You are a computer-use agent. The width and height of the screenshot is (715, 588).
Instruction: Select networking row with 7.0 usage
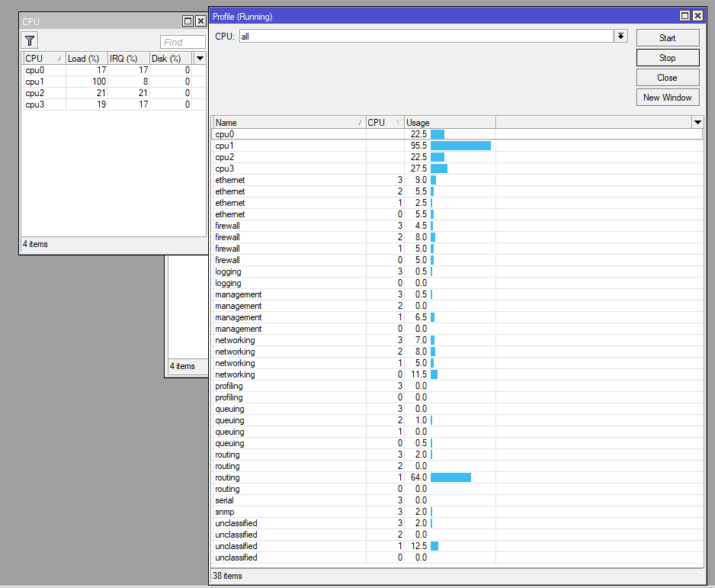pos(458,340)
